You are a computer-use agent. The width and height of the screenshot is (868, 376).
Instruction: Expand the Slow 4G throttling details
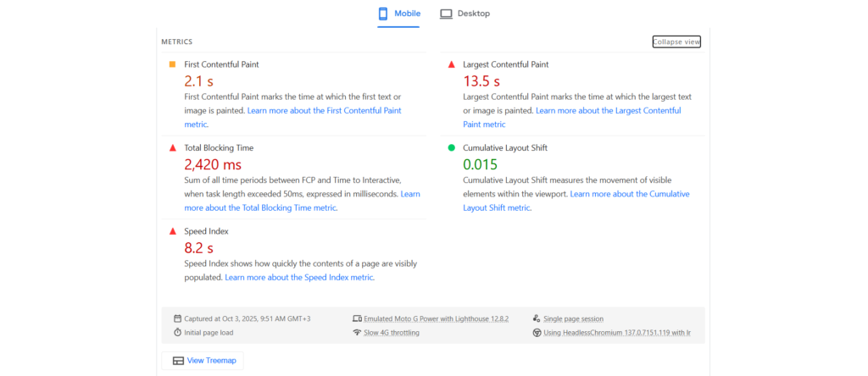[391, 333]
